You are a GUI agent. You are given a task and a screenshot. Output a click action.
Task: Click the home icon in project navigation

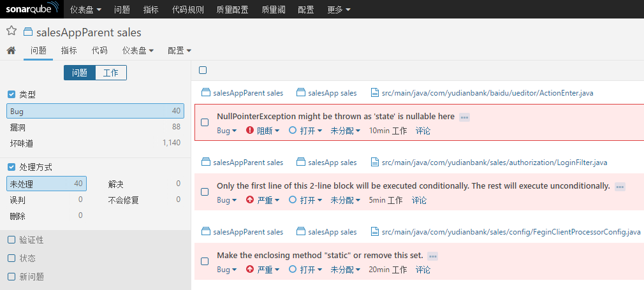[x=11, y=50]
